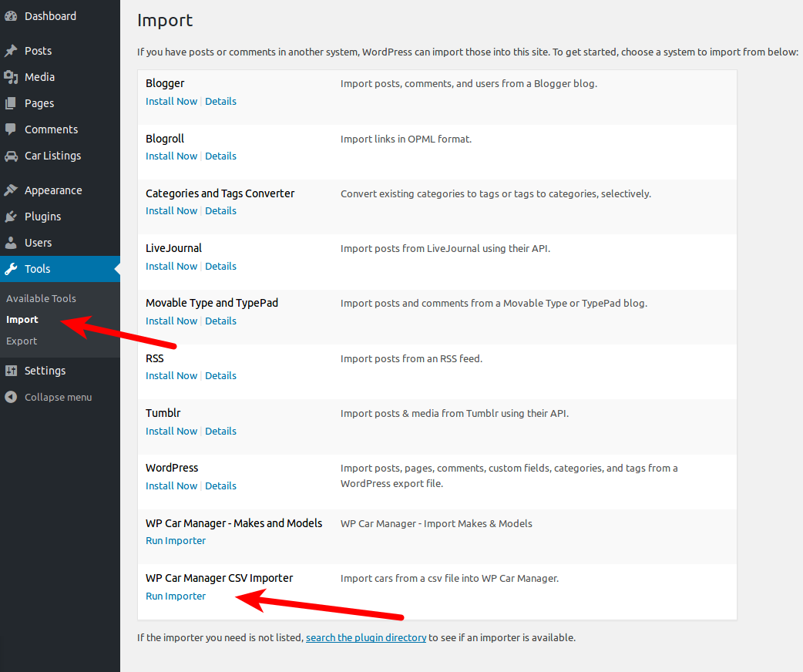
Task: View Details for Movable Type and TypePad
Action: (220, 321)
